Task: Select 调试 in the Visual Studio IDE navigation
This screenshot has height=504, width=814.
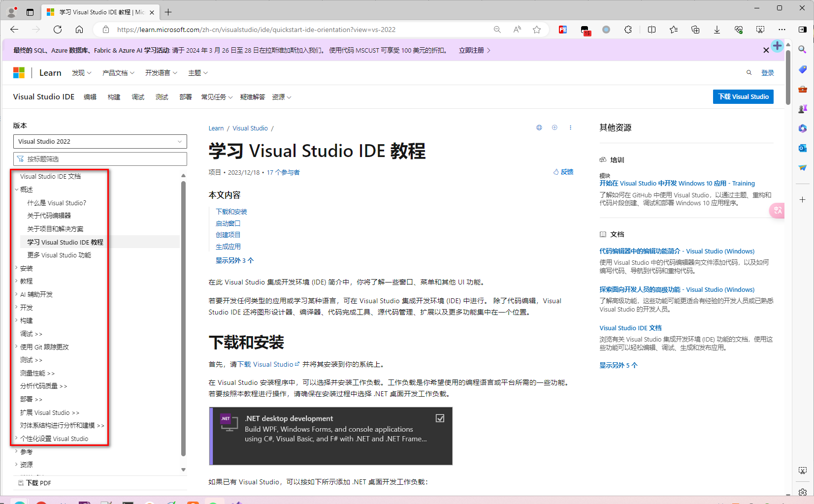Action: (x=138, y=97)
